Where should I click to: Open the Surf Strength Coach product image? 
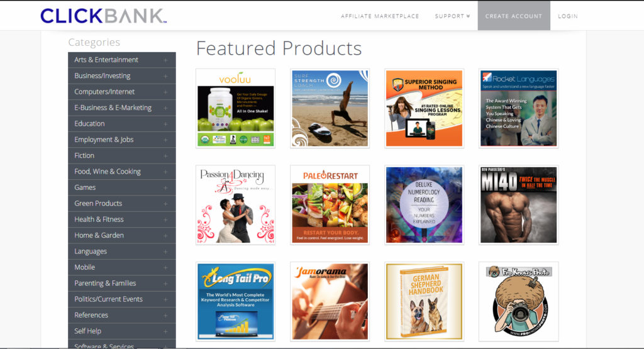pyautogui.click(x=330, y=108)
